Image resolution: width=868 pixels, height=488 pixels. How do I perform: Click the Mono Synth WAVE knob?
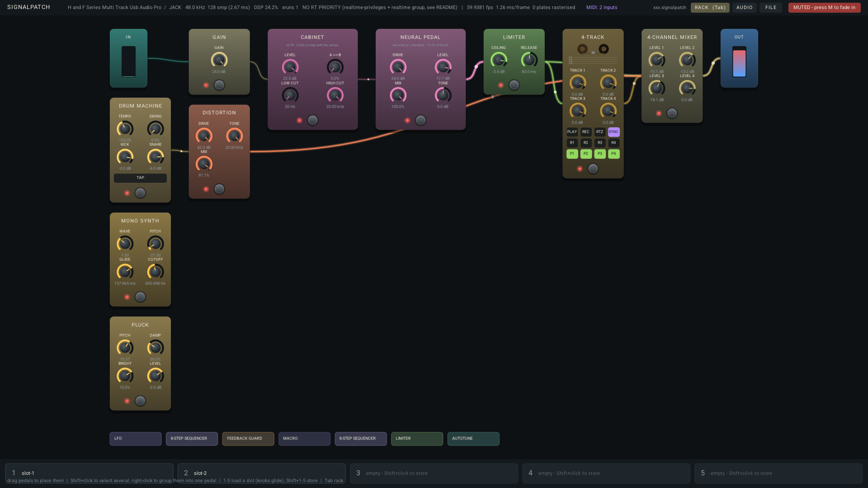tap(125, 244)
